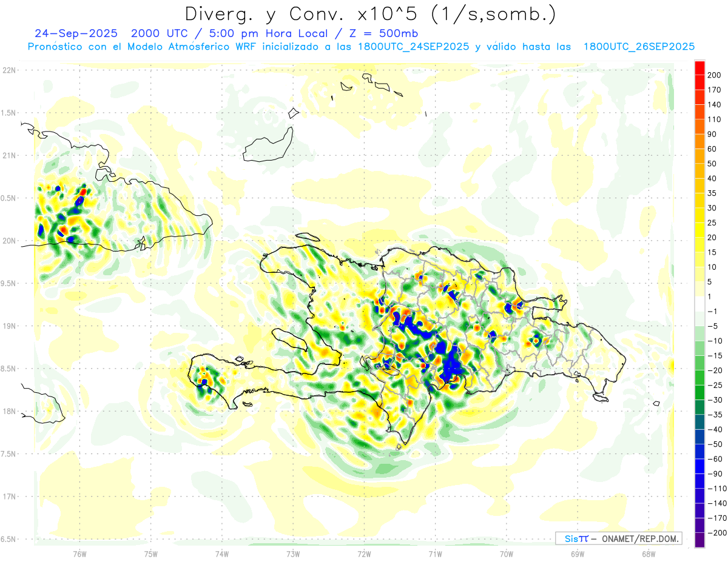This screenshot has height=562, width=728.
Task: Click the 75W longitude label
Action: (151, 554)
